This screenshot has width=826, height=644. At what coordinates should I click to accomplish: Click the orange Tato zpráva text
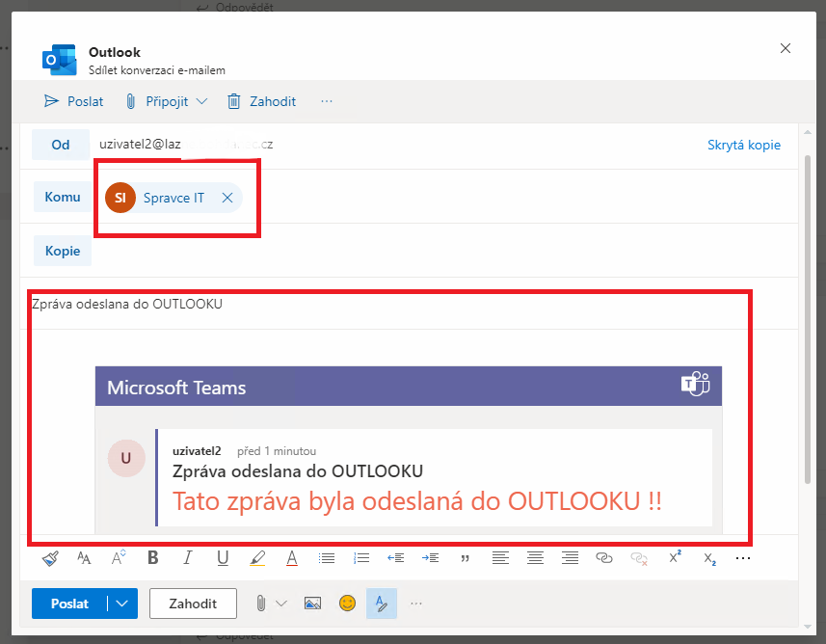(x=416, y=500)
